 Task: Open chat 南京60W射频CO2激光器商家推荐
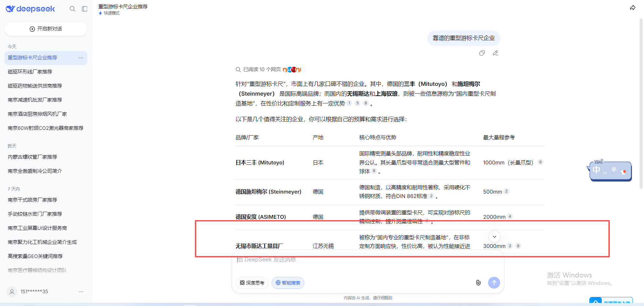coord(46,128)
